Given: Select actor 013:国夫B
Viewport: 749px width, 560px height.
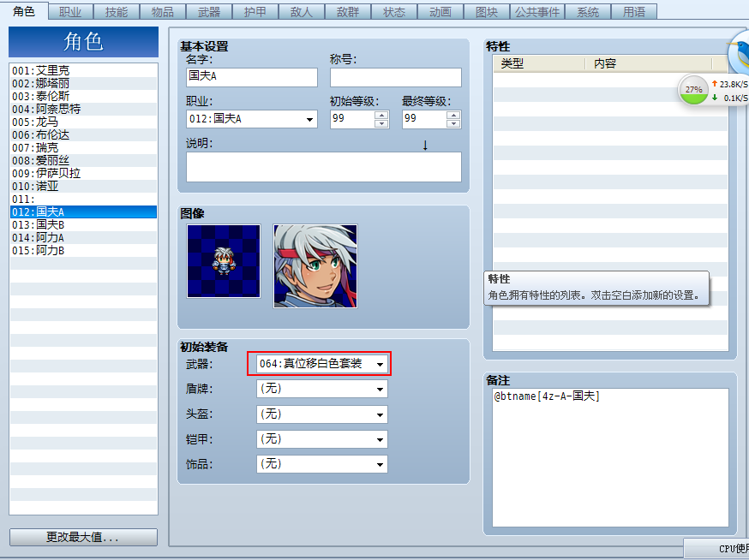Looking at the screenshot, I should [x=84, y=225].
